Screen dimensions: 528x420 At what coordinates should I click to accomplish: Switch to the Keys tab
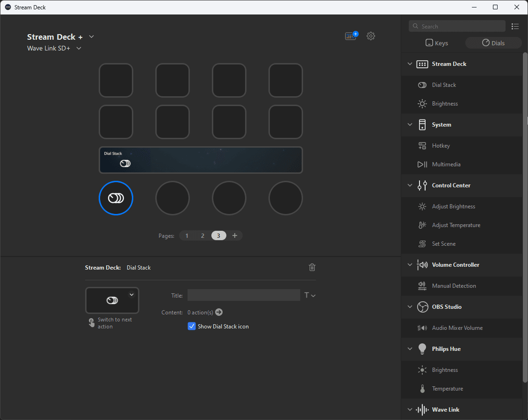(x=437, y=43)
